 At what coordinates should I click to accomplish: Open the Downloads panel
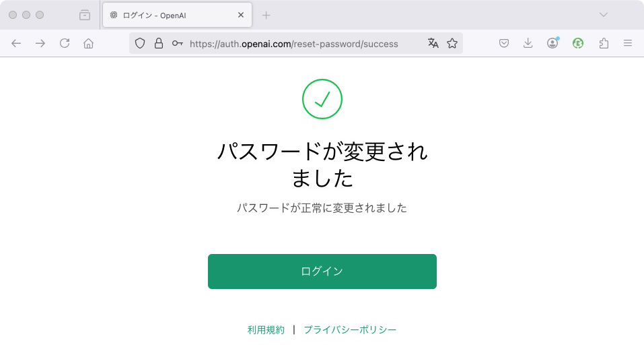(x=528, y=43)
